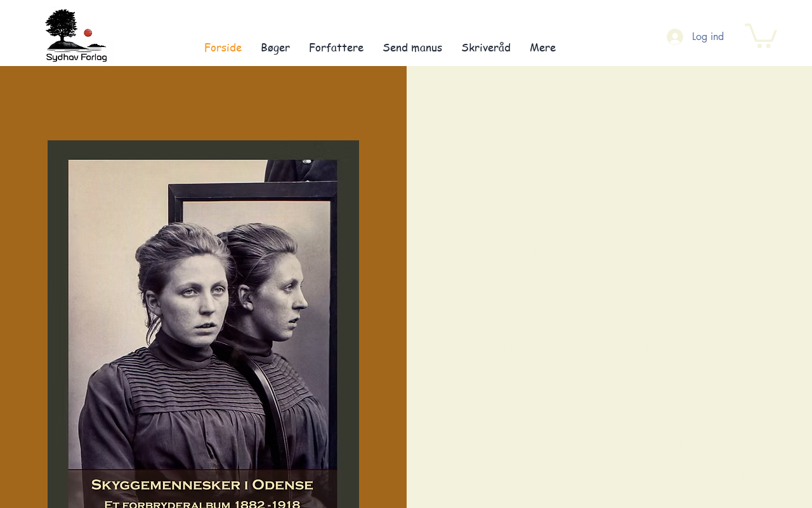Expand the Mere menu
This screenshot has width=812, height=508.
point(543,47)
